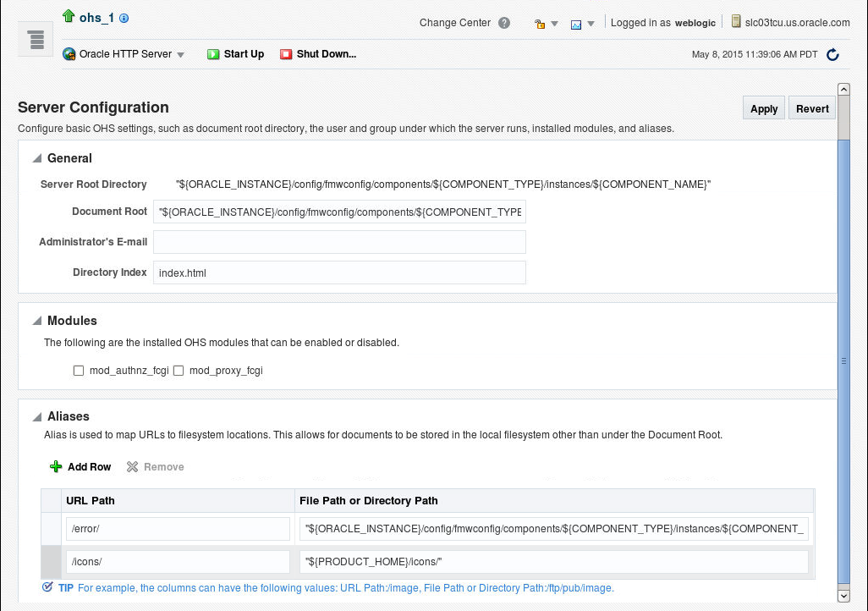
Task: Click the Revert button
Action: tap(812, 108)
